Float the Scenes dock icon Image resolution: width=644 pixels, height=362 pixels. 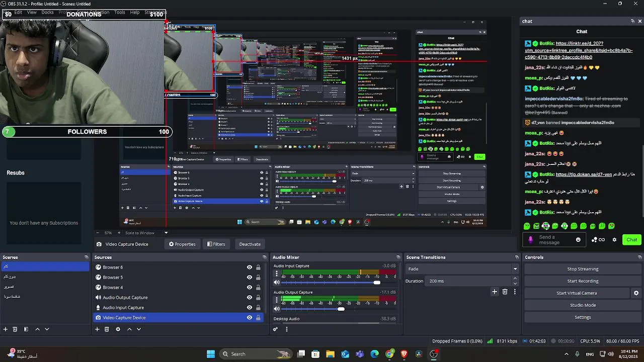[x=87, y=257]
